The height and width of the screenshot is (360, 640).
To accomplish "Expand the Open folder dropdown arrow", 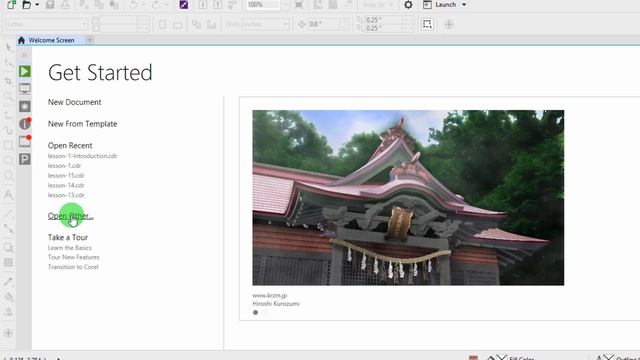I will click(37, 4).
